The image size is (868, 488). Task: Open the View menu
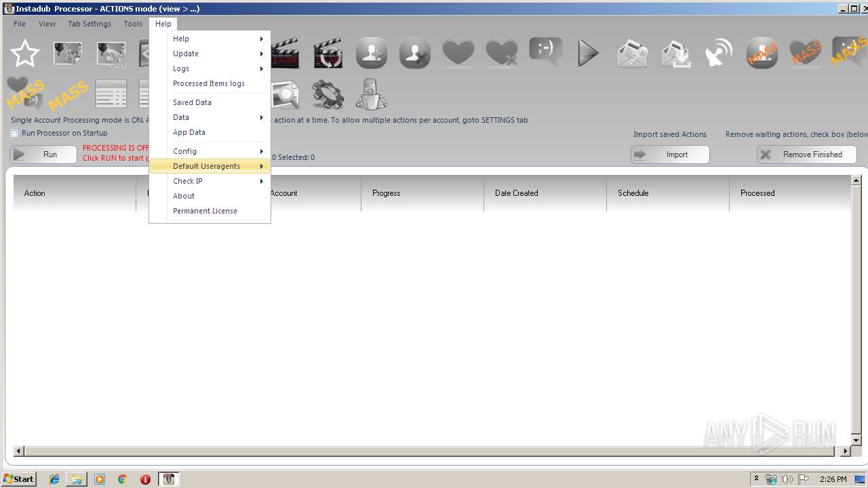click(47, 24)
